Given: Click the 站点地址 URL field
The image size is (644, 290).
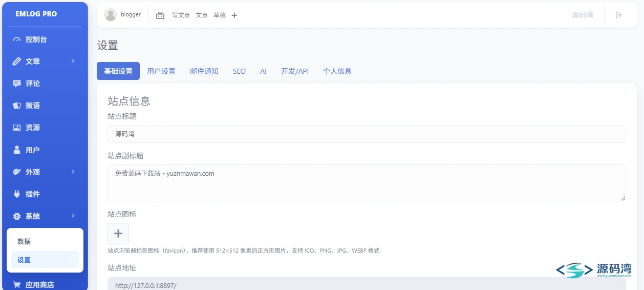Looking at the screenshot, I should click(367, 283).
